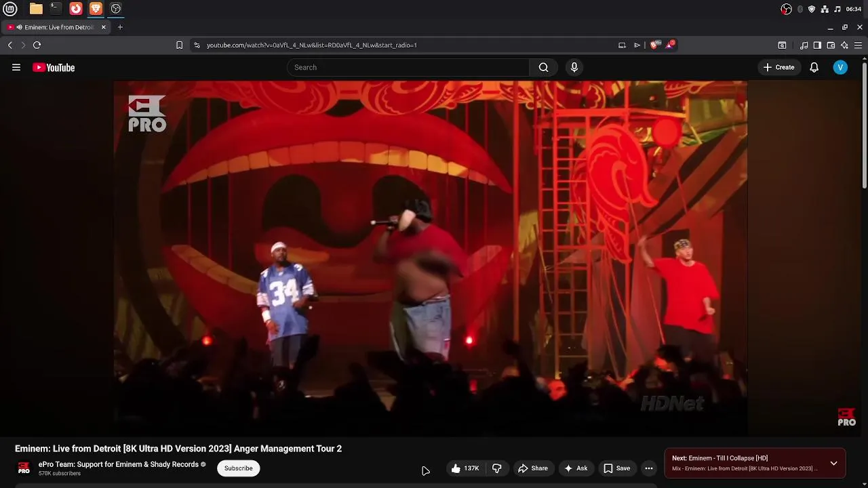Screen dimensions: 868x488
Task: Open the Brave Shields lion icon
Action: click(x=654, y=45)
